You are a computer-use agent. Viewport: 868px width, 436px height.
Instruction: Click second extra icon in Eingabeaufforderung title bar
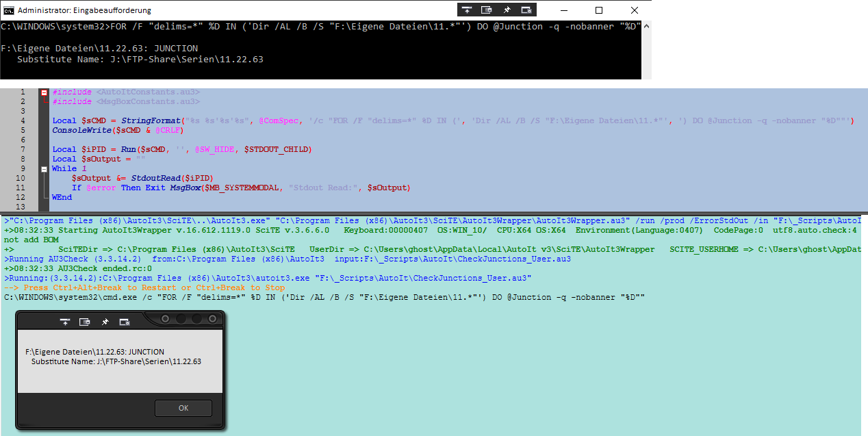tap(486, 10)
